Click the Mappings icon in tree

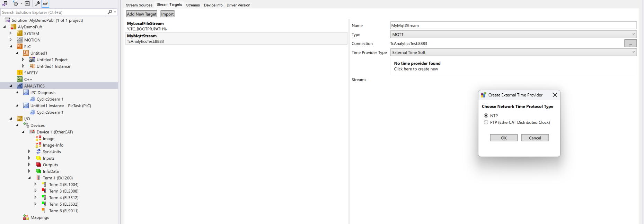26,217
